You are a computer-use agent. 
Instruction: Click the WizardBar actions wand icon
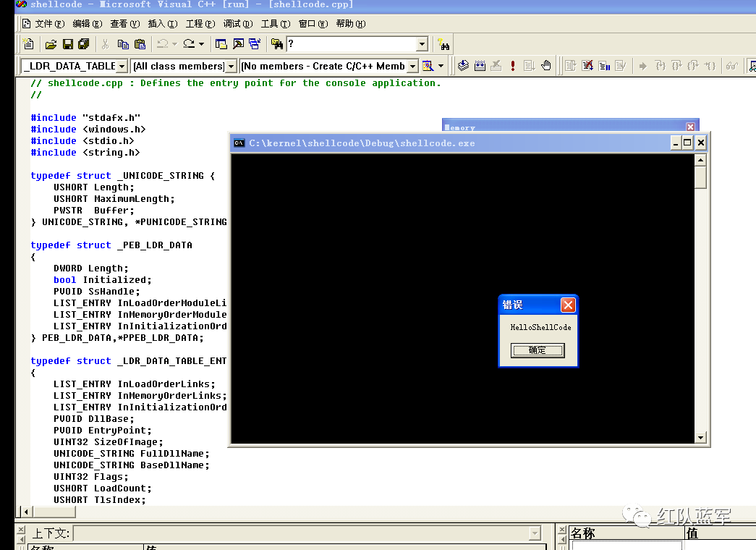(428, 66)
